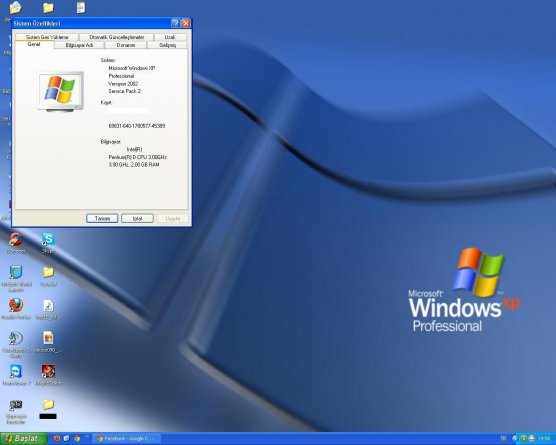Select the desktop folder icon above the dialog
The image size is (556, 445).
pyautogui.click(x=48, y=7)
